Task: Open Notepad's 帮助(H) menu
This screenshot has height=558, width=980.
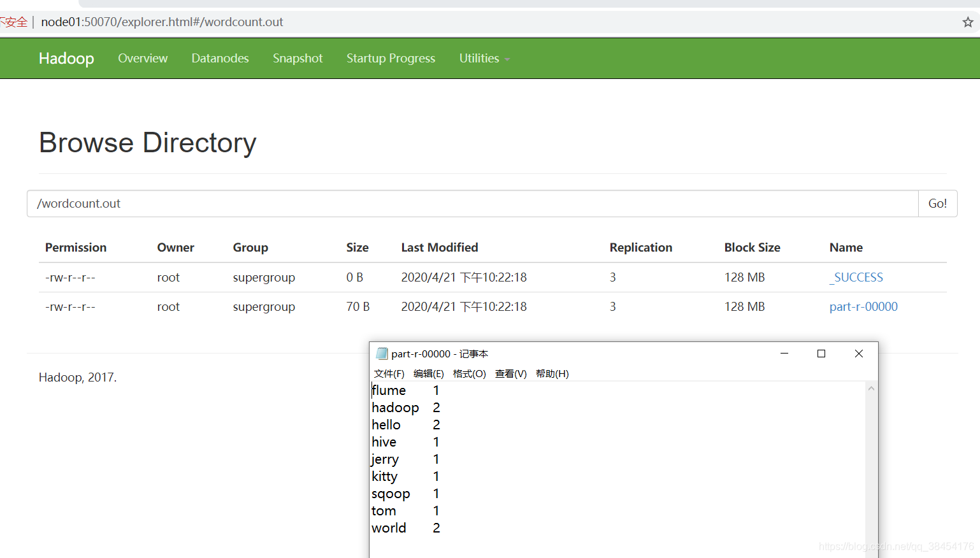Action: [552, 373]
